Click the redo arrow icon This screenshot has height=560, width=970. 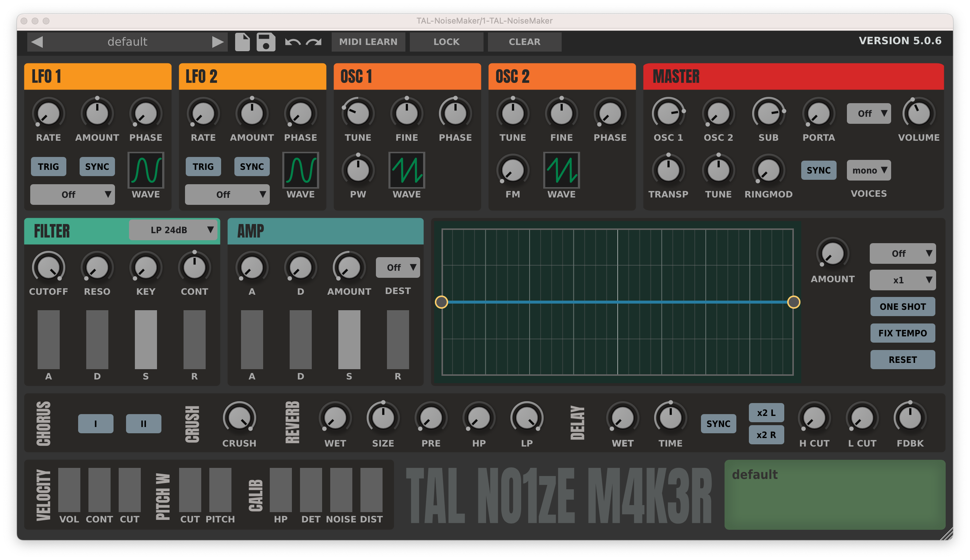314,42
